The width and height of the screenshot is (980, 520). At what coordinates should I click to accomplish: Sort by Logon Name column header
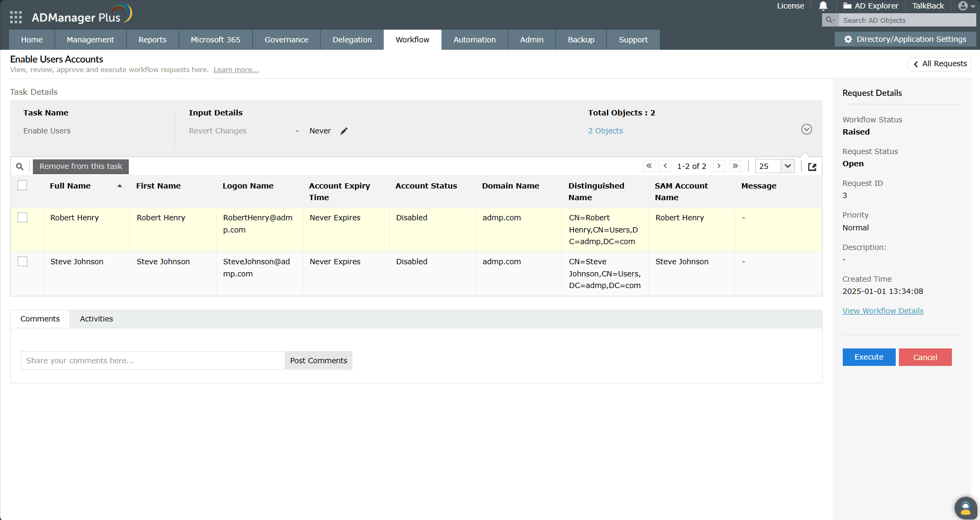point(248,186)
